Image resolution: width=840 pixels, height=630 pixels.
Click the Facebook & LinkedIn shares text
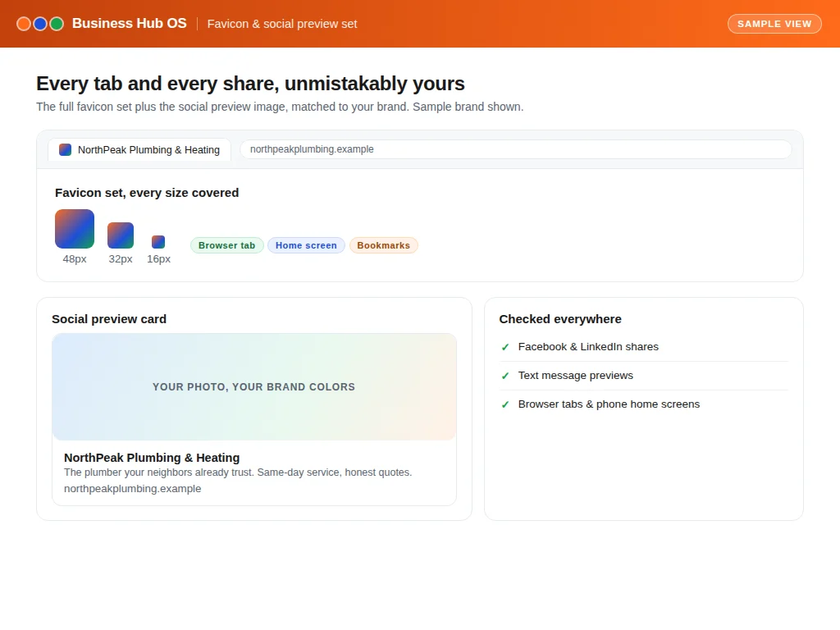588,347
